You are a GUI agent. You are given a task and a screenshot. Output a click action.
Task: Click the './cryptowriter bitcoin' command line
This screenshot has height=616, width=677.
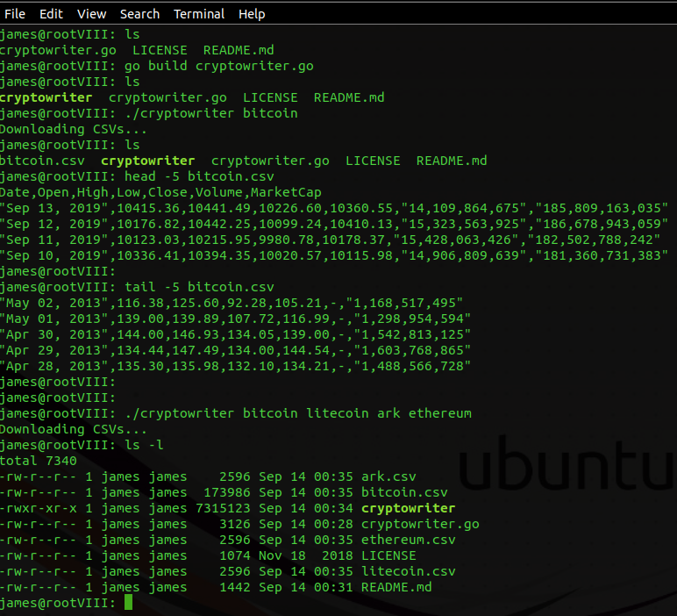pyautogui.click(x=211, y=113)
